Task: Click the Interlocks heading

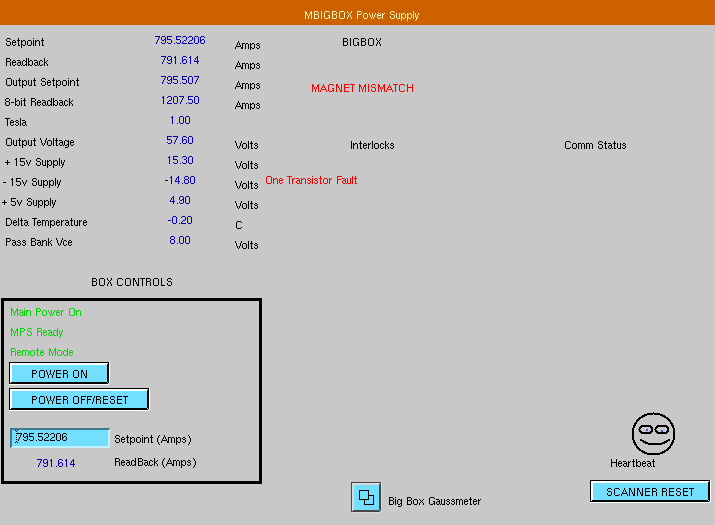Action: (x=372, y=146)
